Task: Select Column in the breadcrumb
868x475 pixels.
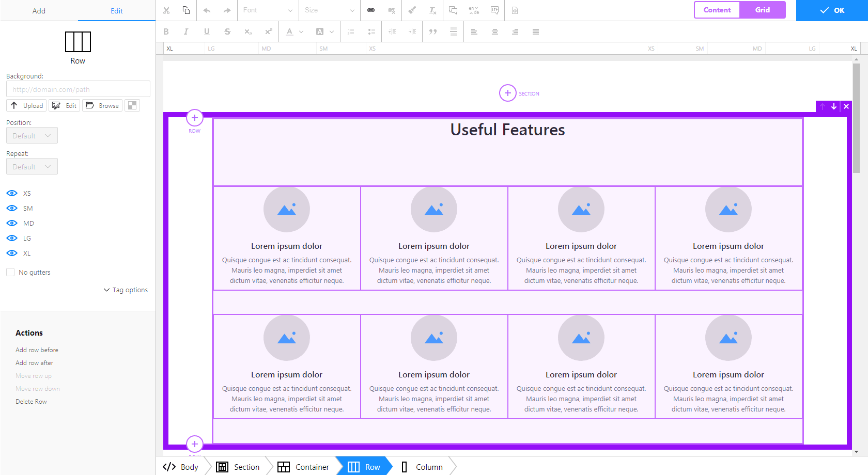Action: tap(422, 467)
